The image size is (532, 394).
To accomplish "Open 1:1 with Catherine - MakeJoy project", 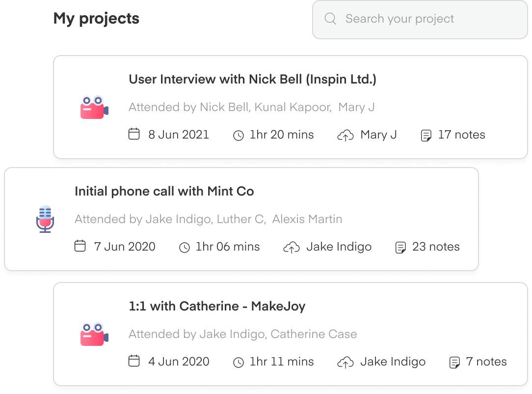I will (217, 307).
